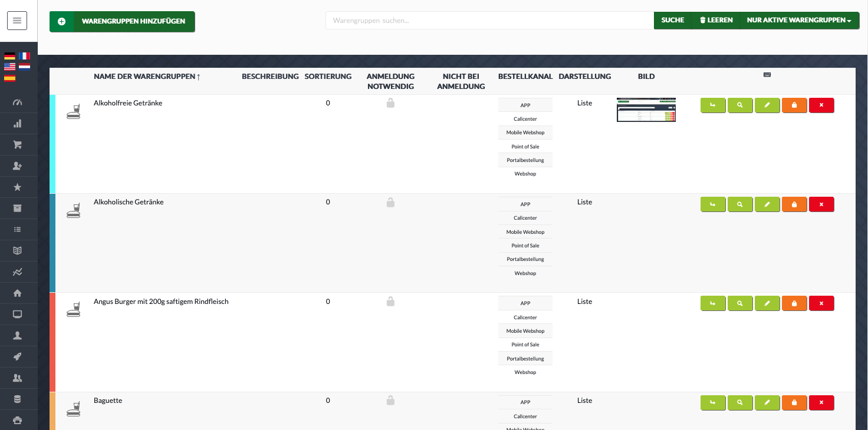Lock Baguette row with orange button
The height and width of the screenshot is (430, 868).
[794, 403]
